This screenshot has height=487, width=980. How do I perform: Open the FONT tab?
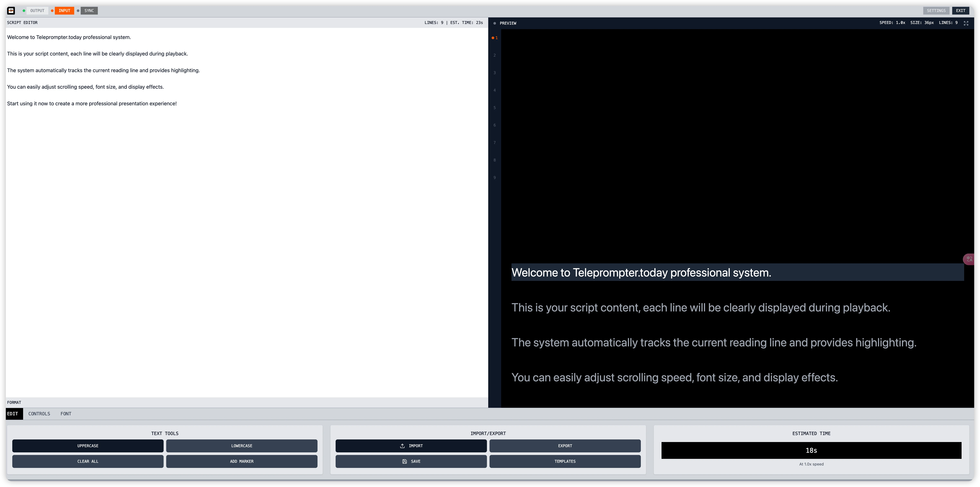pyautogui.click(x=66, y=414)
